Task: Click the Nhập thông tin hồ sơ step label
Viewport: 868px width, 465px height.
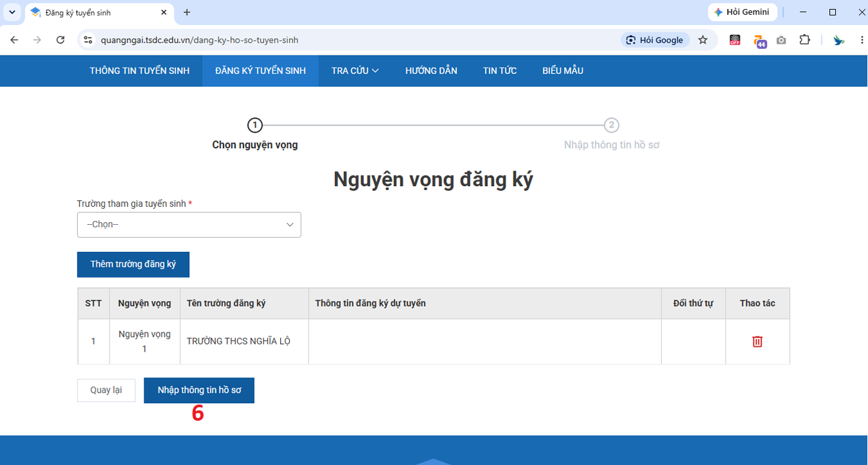Action: pos(612,145)
